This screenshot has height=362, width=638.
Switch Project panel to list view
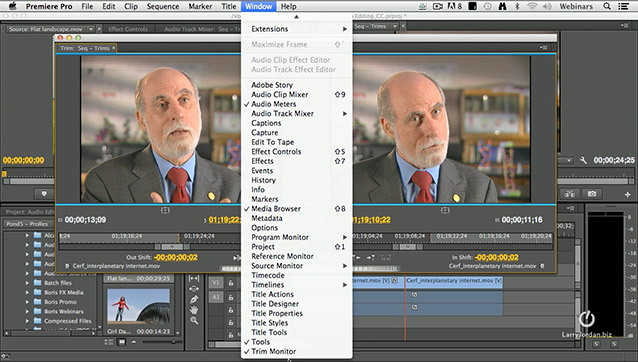109,342
